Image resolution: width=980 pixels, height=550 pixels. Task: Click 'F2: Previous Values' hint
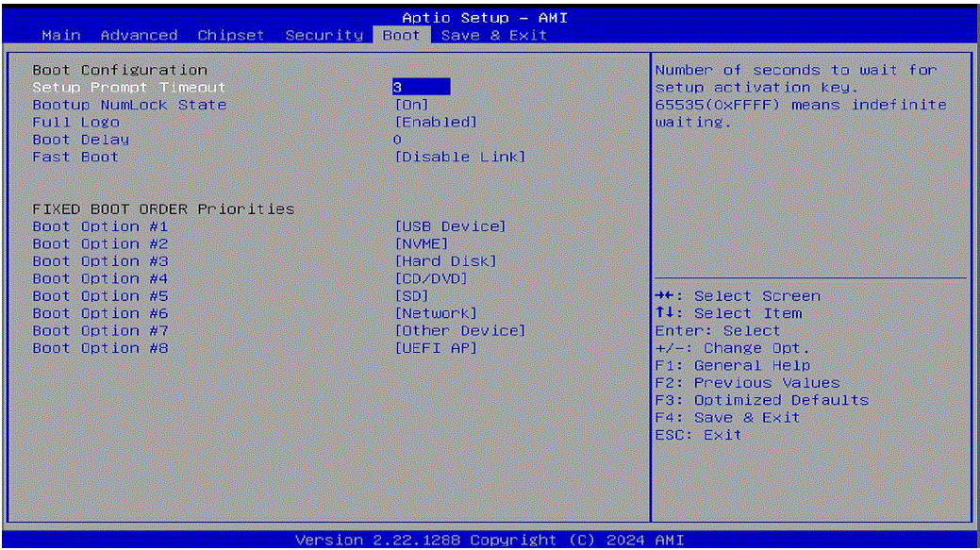click(x=748, y=382)
